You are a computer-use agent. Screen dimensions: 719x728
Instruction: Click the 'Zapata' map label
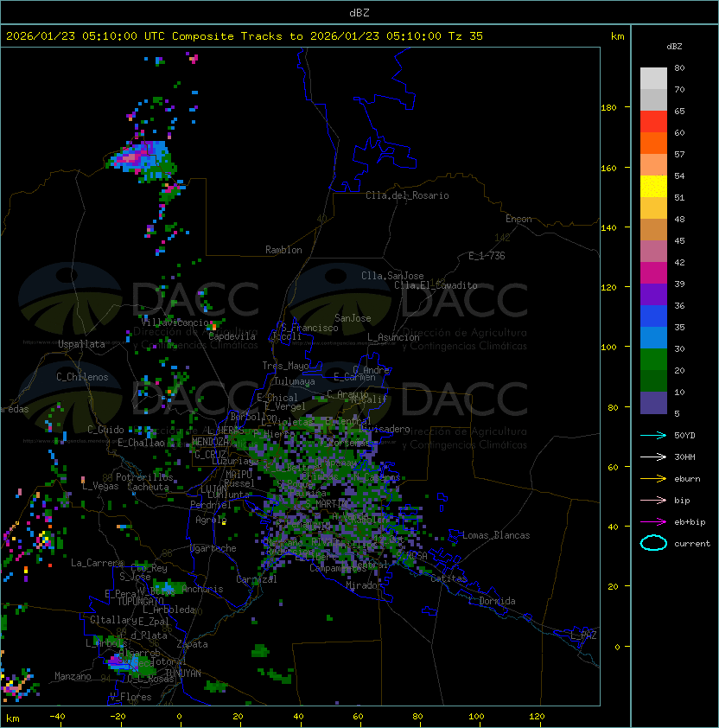coord(192,644)
